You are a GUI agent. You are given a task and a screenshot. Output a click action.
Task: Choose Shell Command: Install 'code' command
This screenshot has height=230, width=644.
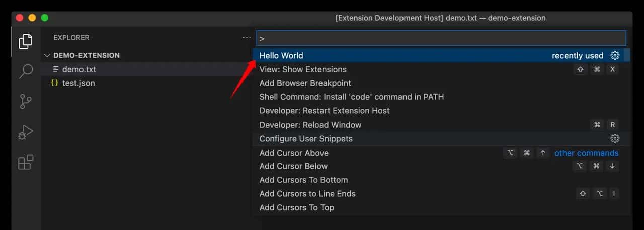pos(351,97)
